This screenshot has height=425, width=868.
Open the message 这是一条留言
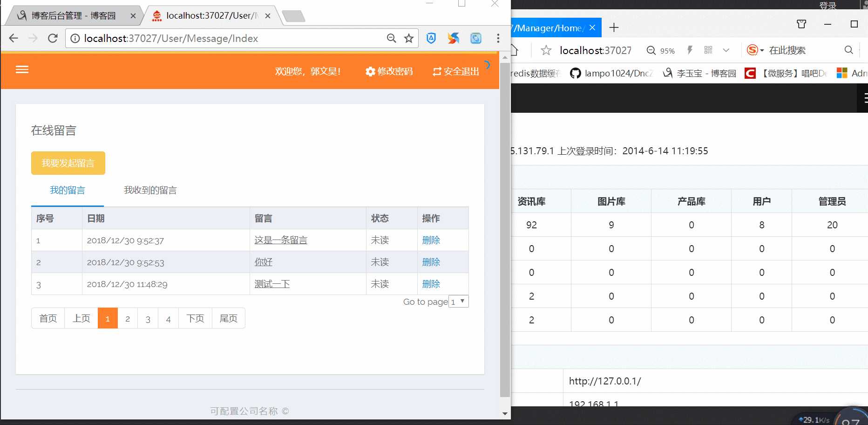coord(281,240)
